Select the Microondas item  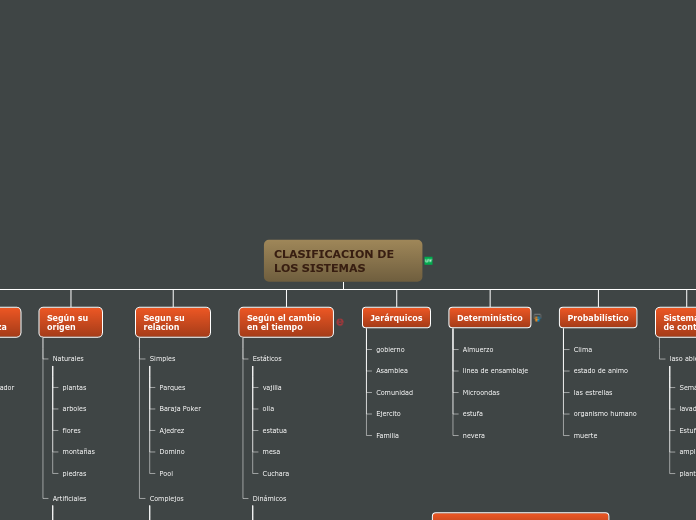[x=481, y=393]
